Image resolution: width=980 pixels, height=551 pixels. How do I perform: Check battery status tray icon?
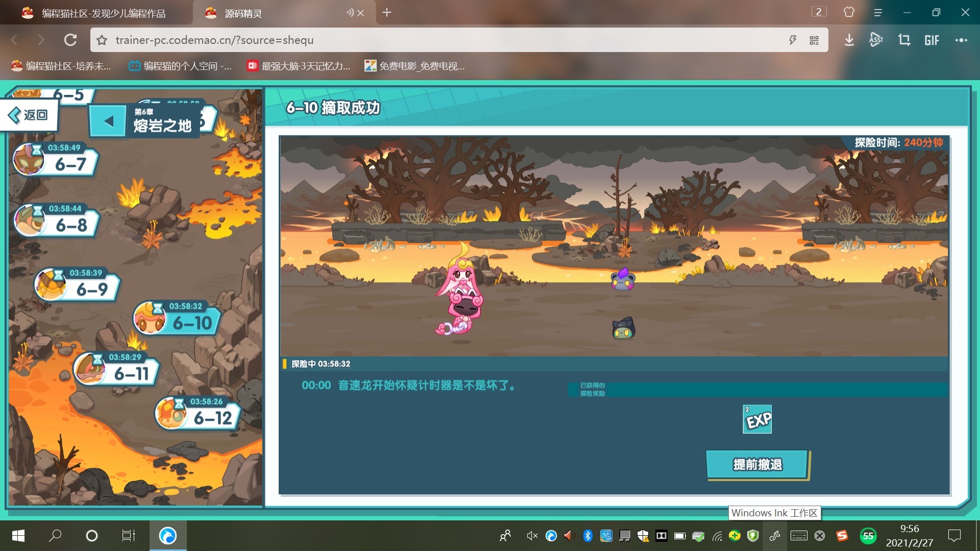[679, 536]
